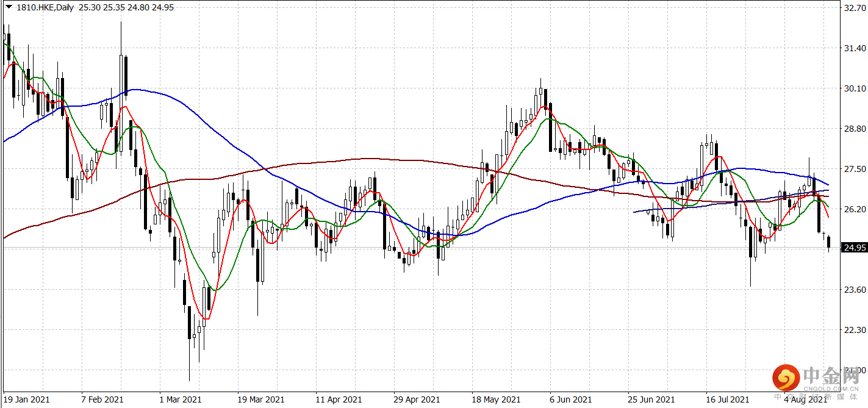Click the 26.20 price axis label
Viewport: 868px width, 408px height.
(854, 209)
